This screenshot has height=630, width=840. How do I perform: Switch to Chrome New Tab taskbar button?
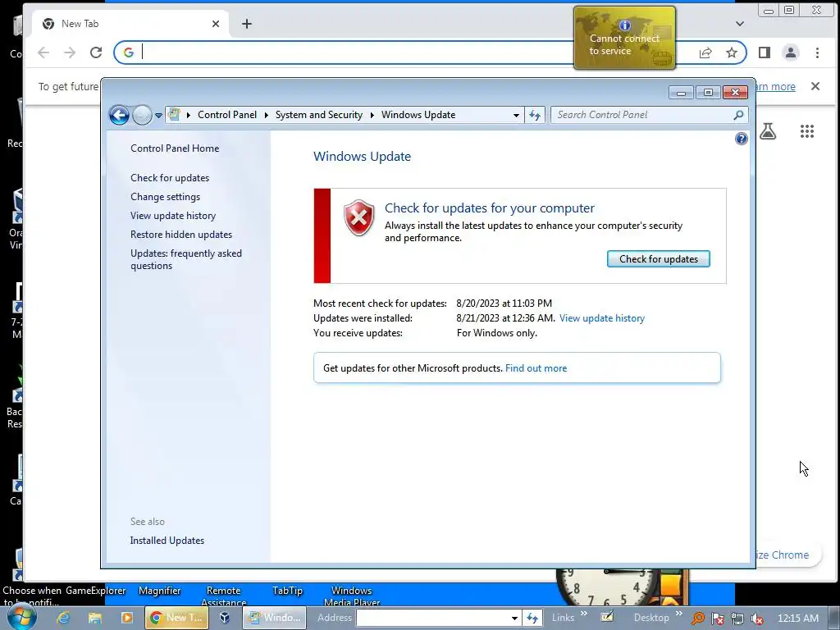click(x=177, y=618)
